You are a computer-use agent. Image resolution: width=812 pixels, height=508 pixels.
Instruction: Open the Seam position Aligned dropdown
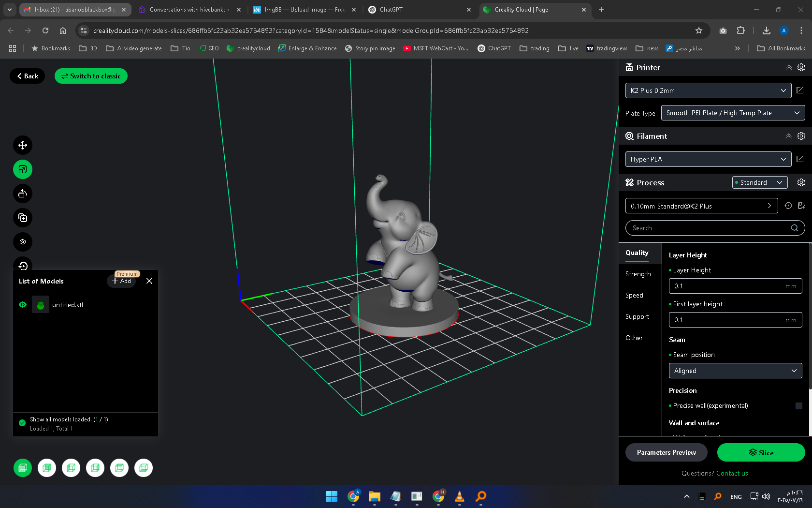click(735, 371)
